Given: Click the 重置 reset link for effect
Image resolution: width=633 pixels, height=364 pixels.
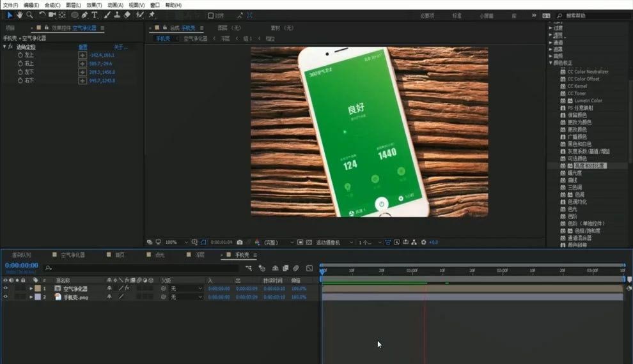Looking at the screenshot, I should coord(82,47).
